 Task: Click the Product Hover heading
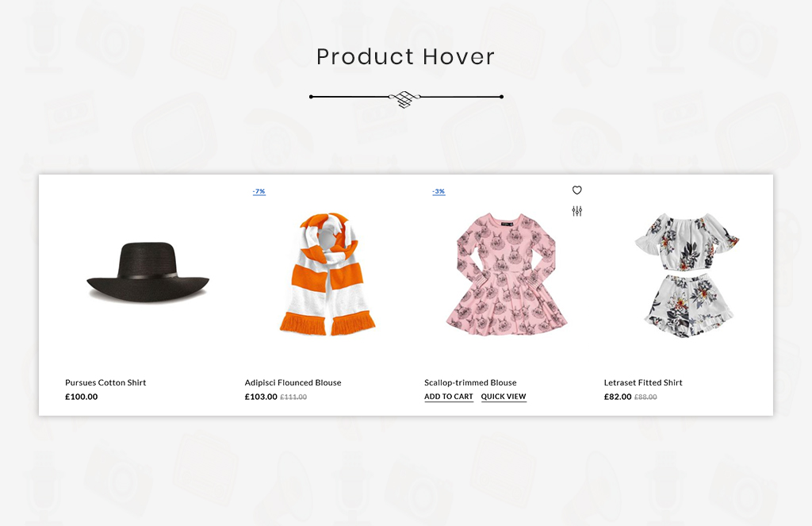(x=405, y=56)
